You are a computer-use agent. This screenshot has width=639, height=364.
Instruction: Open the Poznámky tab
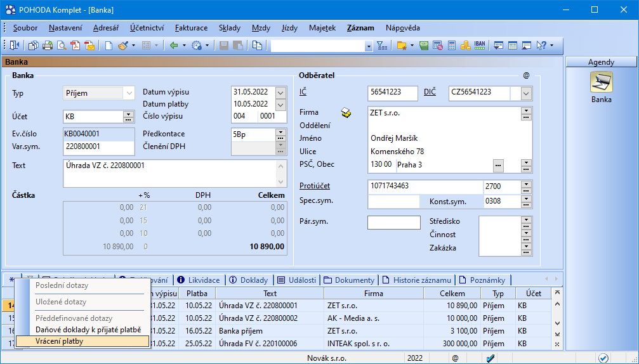click(482, 280)
